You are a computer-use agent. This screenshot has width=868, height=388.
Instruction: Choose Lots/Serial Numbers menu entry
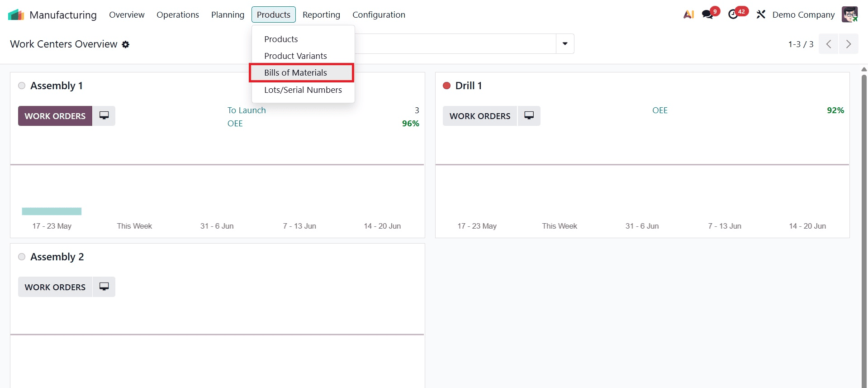(x=303, y=90)
